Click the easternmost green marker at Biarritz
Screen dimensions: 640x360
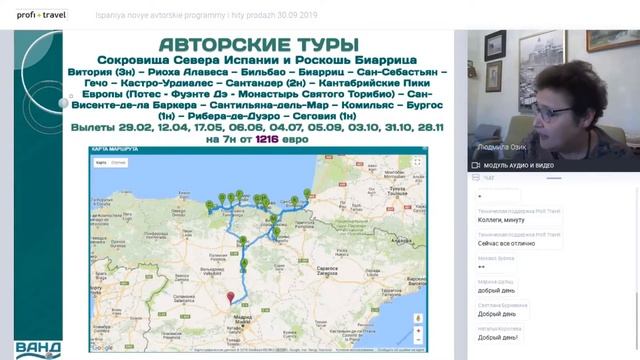307,194
